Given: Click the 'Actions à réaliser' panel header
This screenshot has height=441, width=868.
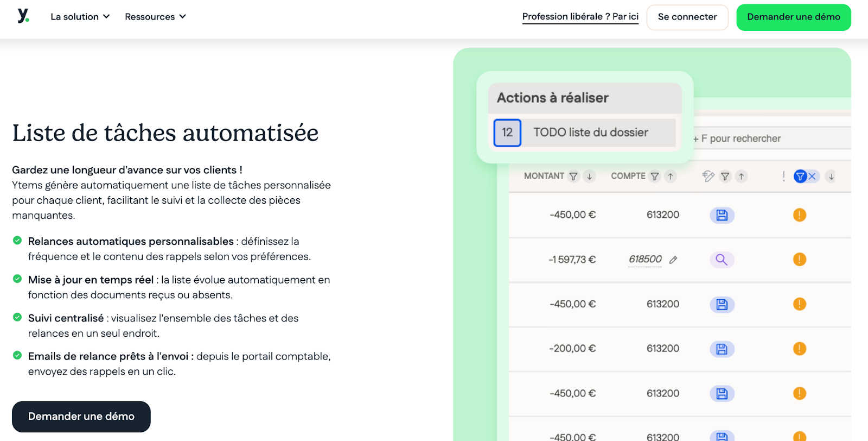Looking at the screenshot, I should click(585, 98).
